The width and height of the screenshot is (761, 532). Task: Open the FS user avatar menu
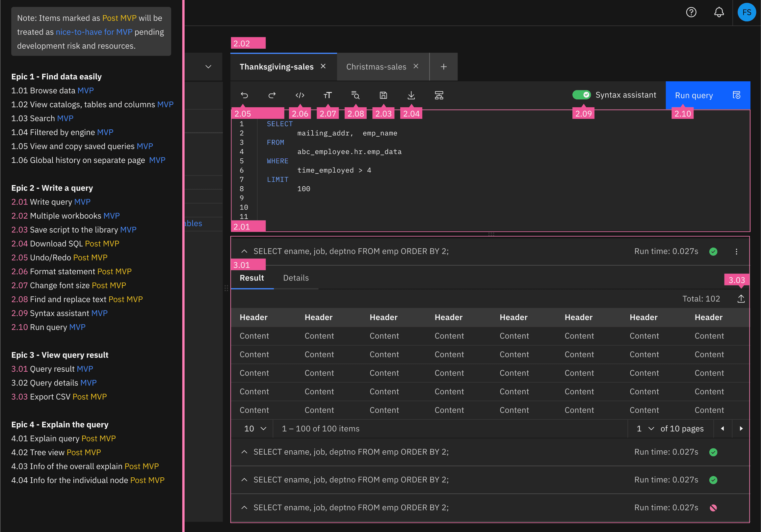(x=747, y=12)
